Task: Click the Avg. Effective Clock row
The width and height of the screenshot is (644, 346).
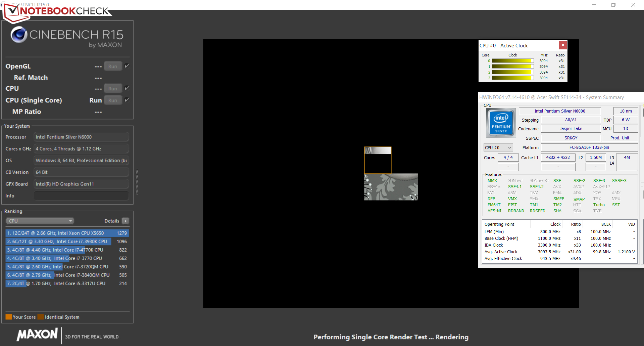Action: (559, 259)
